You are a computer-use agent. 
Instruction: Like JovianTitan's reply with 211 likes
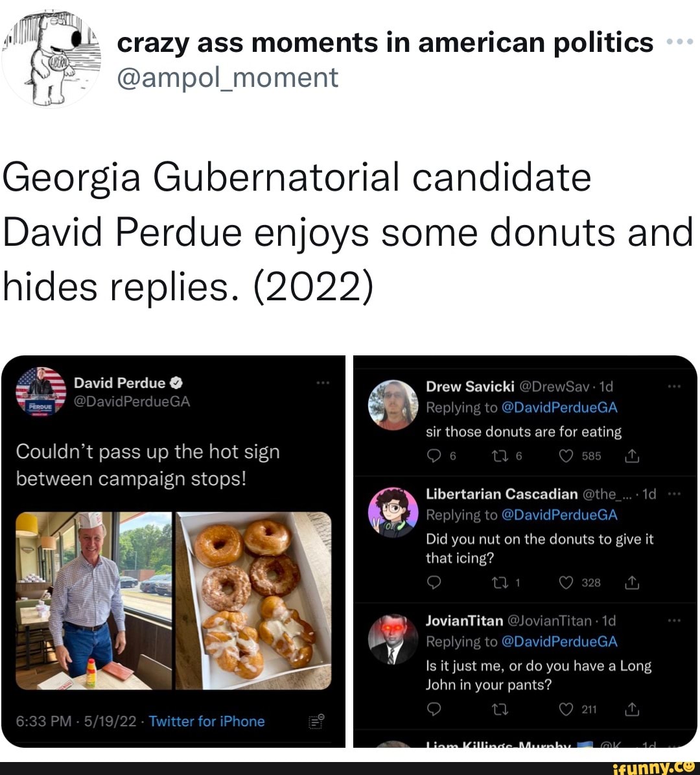pos(567,709)
